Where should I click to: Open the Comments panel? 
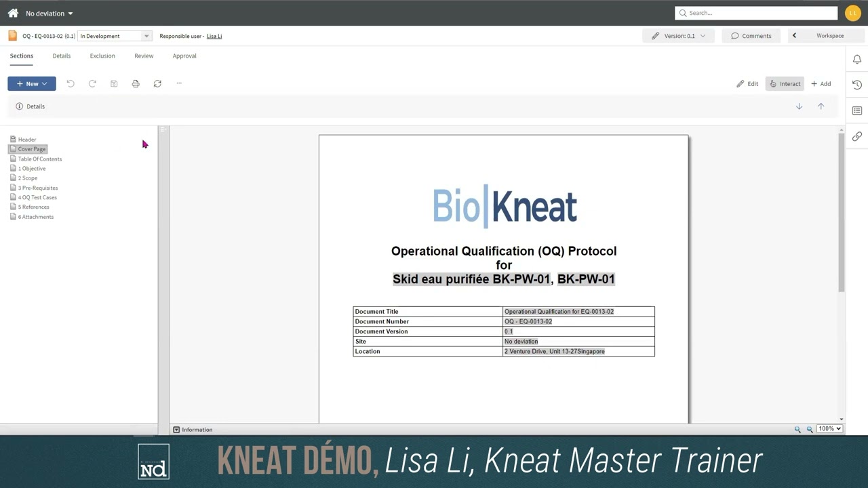coord(751,36)
